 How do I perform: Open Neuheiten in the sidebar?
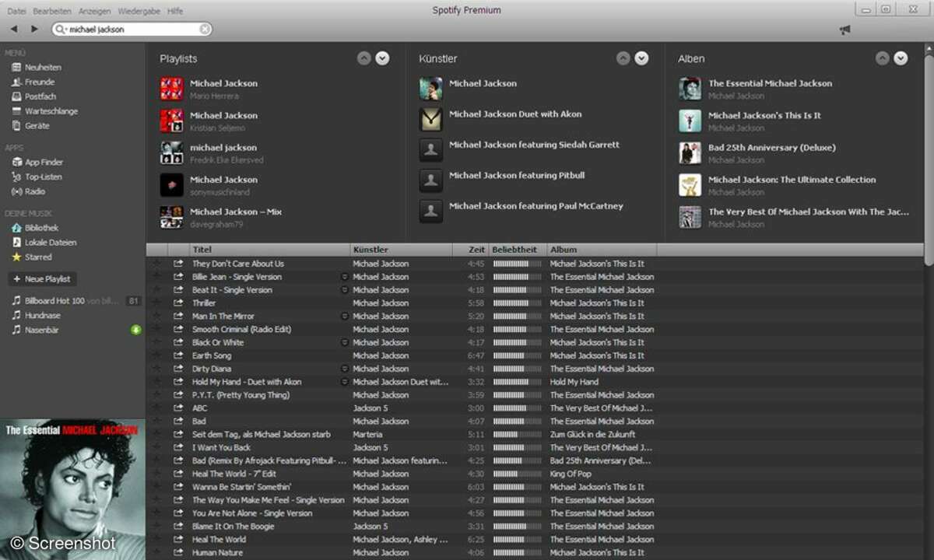(x=43, y=68)
